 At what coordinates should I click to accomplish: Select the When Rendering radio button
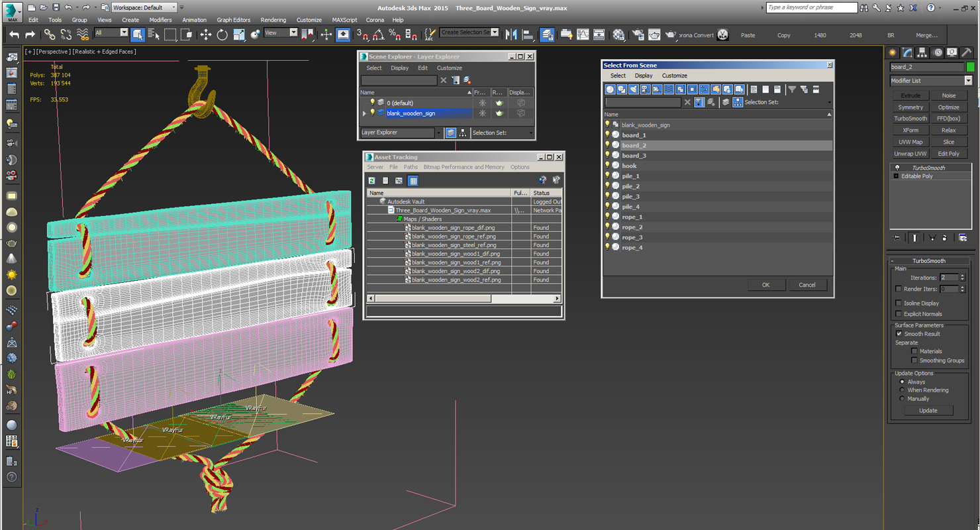(x=902, y=390)
